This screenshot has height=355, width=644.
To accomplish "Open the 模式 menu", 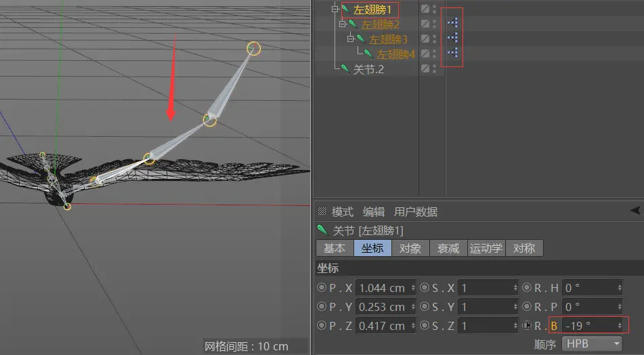I will (x=343, y=211).
